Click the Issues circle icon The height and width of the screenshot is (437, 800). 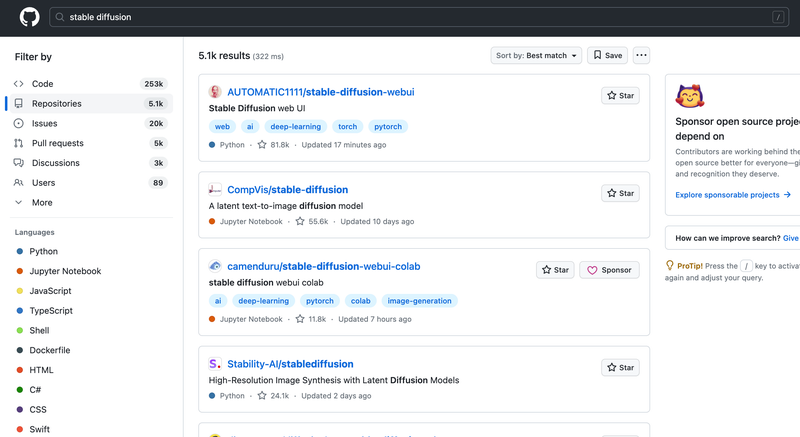(x=19, y=123)
